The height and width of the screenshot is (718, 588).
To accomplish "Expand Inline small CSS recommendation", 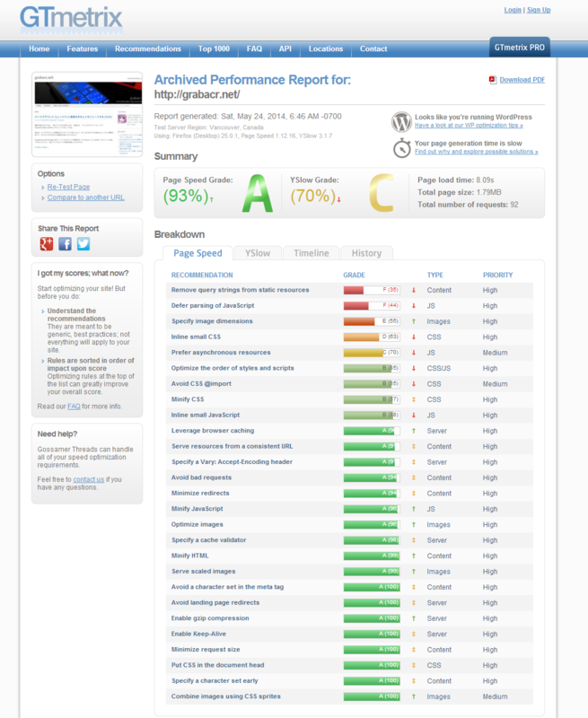I will coord(196,337).
